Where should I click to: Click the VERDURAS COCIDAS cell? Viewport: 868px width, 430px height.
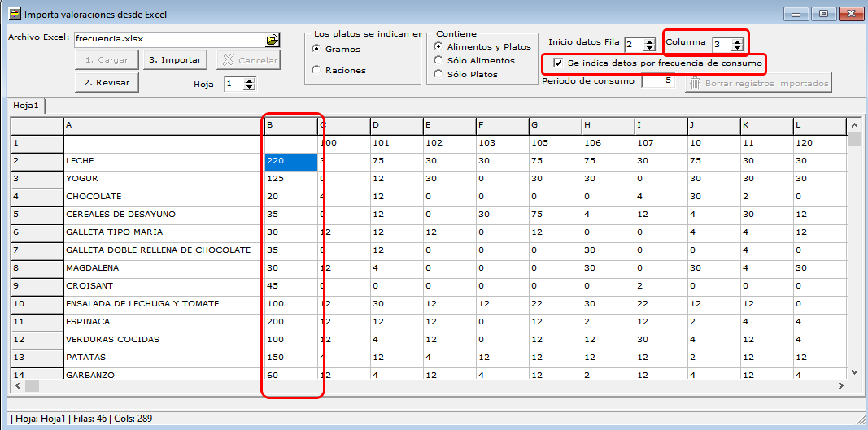[x=164, y=339]
